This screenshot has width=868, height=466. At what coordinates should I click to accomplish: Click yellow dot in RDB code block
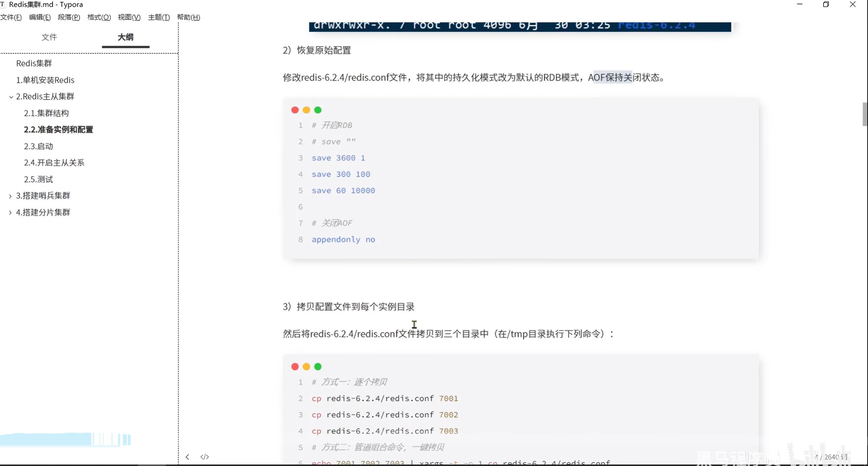306,110
